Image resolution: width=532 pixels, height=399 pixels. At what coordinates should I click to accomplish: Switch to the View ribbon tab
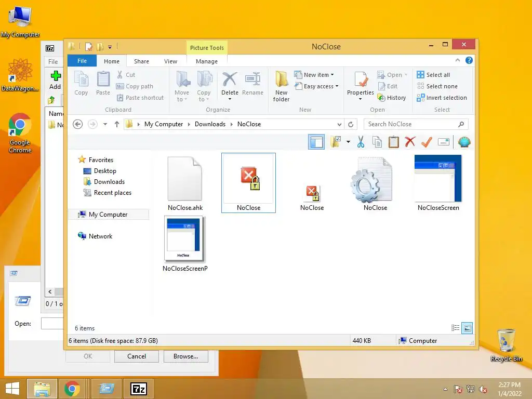tap(170, 61)
